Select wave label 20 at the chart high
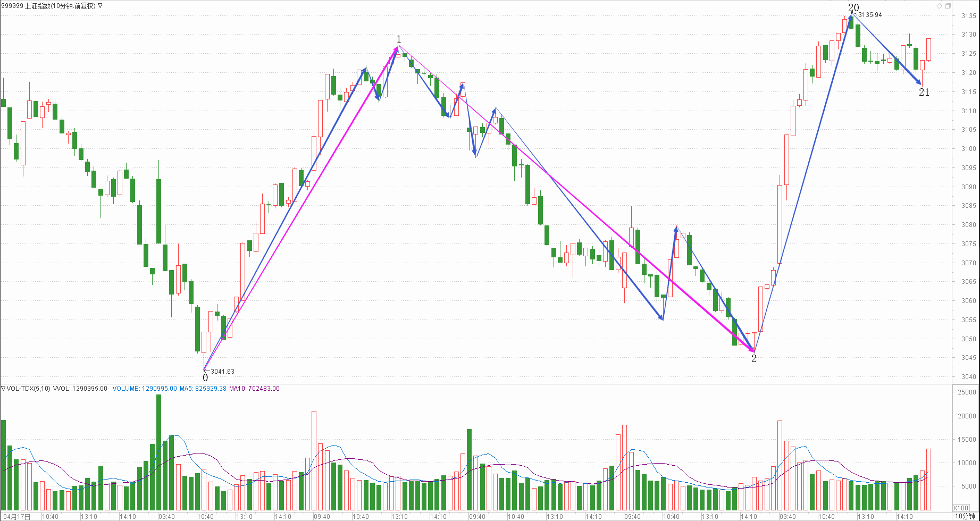The image size is (980, 521). 853,7
